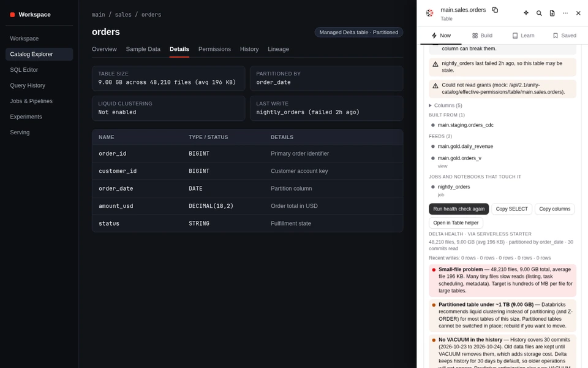Expand the Columns (5) section
Image resolution: width=588 pixels, height=368 pixels.
point(445,105)
